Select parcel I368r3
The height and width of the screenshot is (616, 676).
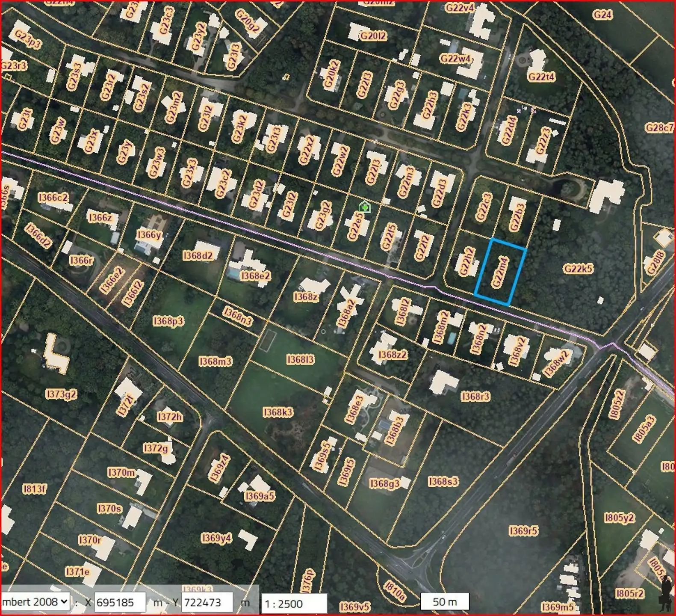click(475, 397)
